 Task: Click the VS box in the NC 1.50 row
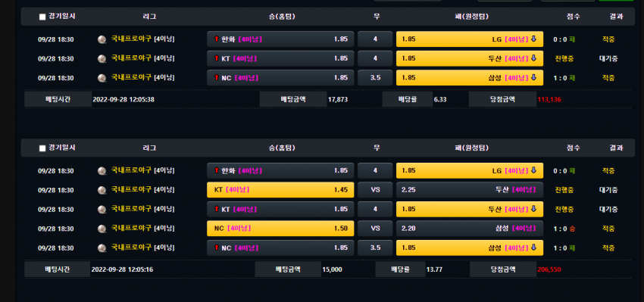click(375, 229)
